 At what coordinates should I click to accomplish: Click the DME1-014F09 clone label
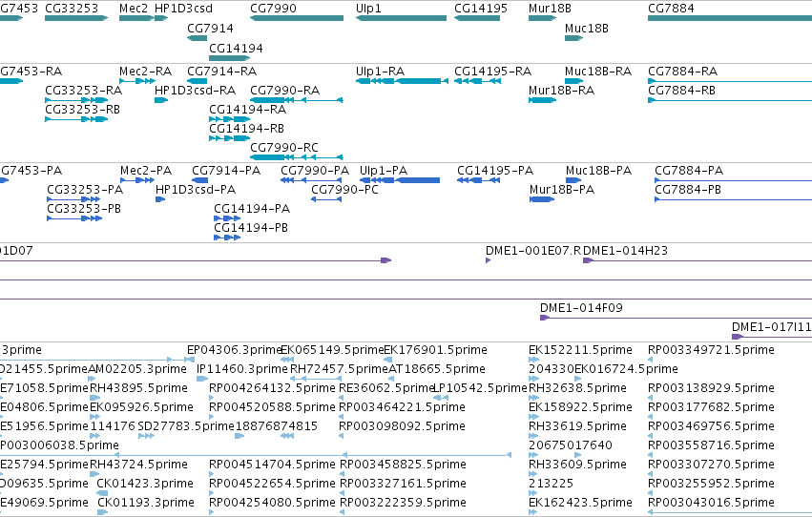581,308
